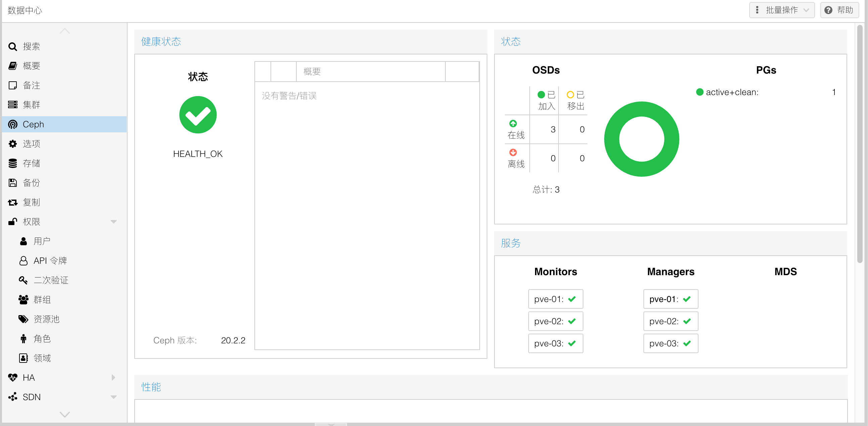Open the Backup (备份) menu entry

(64, 183)
